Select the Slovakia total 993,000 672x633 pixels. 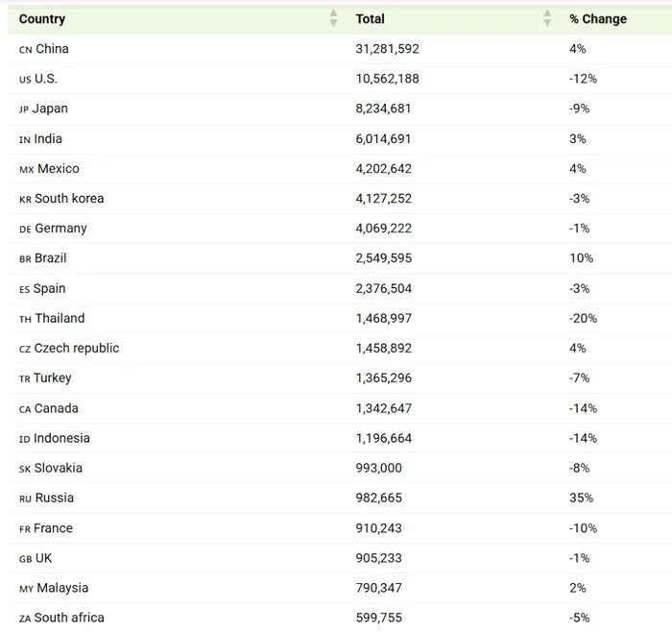click(x=379, y=468)
